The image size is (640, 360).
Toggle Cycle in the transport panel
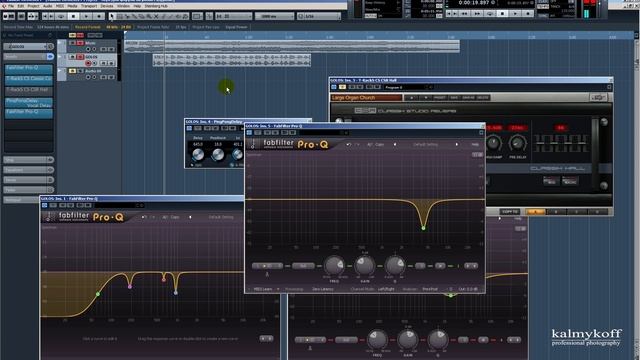pos(490,13)
